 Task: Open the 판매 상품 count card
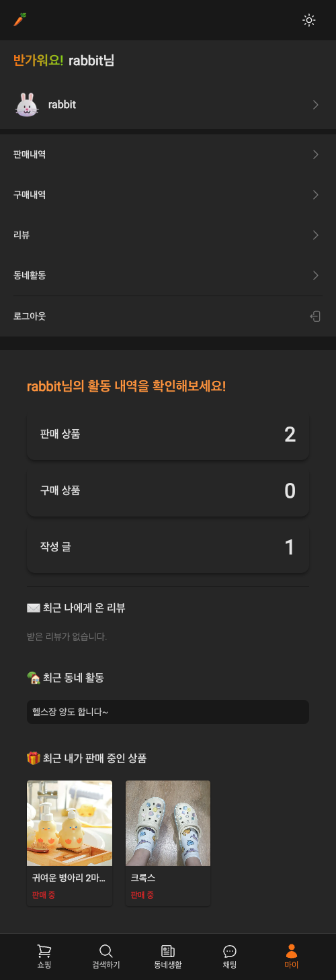[168, 435]
